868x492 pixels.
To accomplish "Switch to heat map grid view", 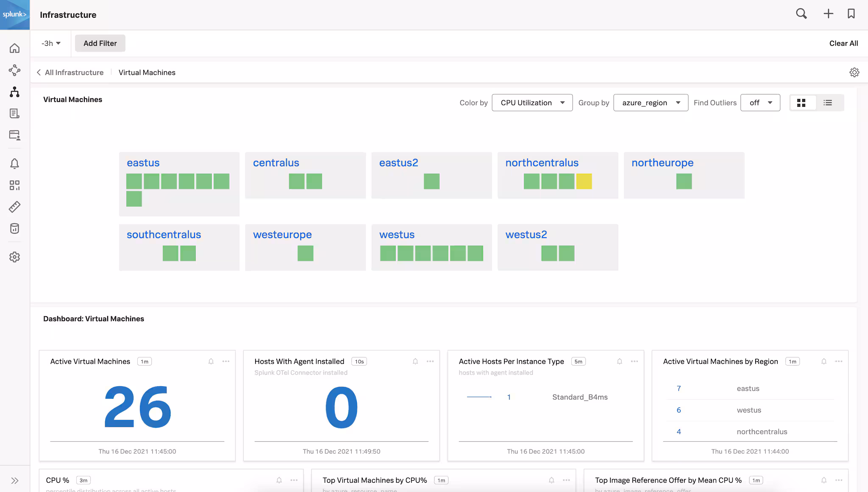I will click(801, 103).
